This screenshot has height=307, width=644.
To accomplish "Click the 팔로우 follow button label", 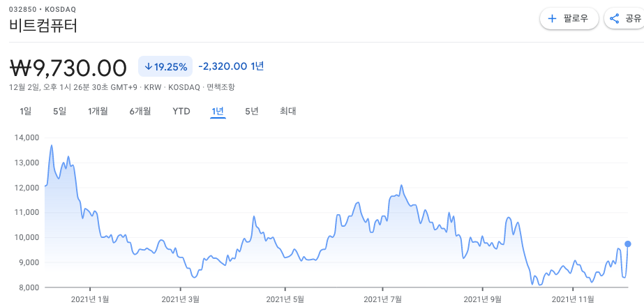I will point(576,19).
